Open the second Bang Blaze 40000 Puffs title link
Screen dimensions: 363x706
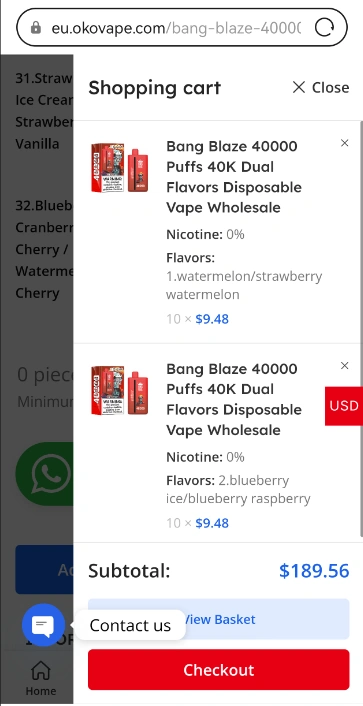coord(234,399)
